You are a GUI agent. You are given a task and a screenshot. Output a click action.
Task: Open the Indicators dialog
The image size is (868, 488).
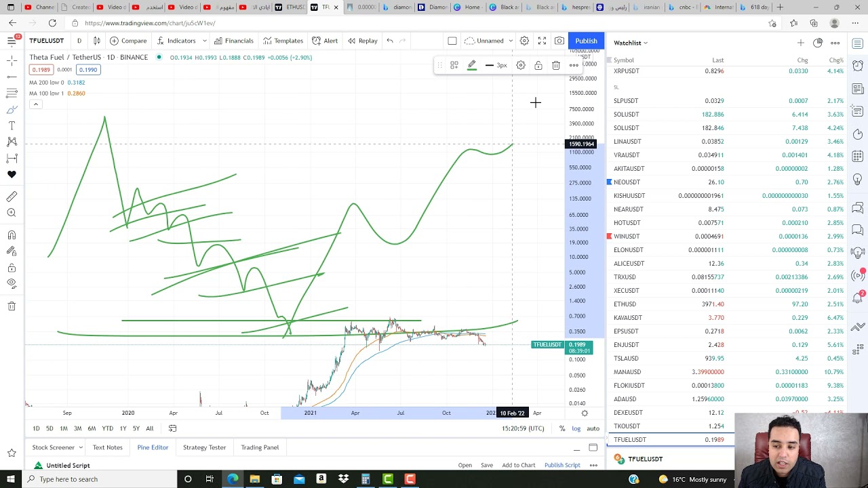[x=176, y=41]
